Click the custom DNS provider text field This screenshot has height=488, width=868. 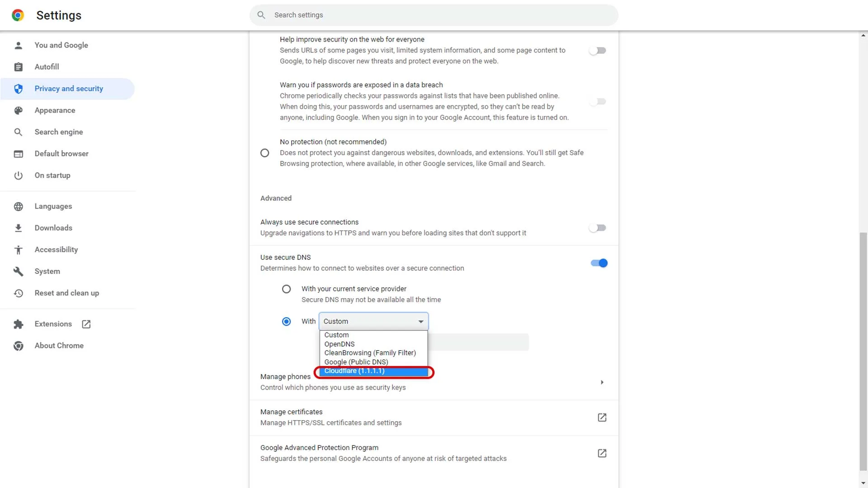tap(478, 342)
